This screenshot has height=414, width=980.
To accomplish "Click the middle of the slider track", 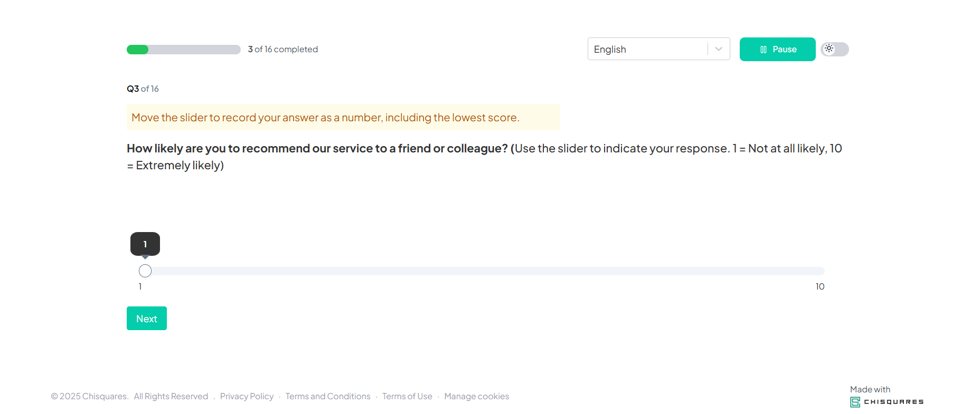I will coord(485,271).
